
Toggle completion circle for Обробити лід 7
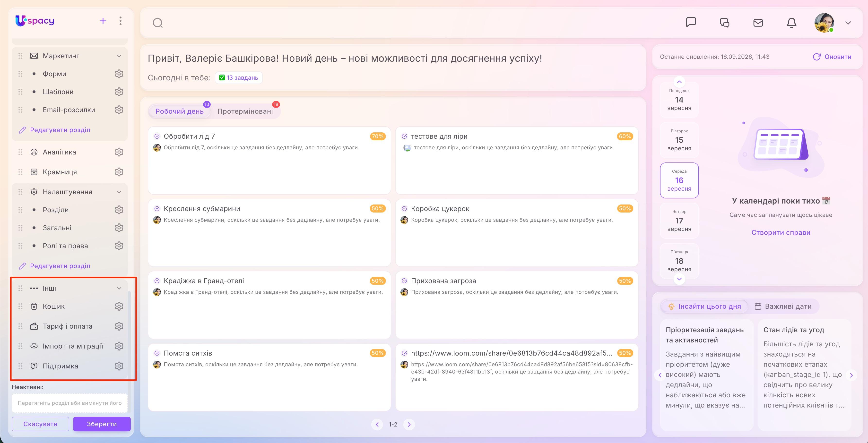tap(157, 136)
